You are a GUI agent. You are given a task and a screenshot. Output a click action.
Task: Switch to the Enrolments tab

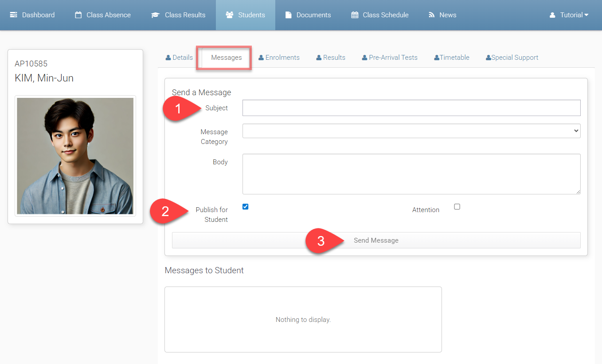pos(279,58)
